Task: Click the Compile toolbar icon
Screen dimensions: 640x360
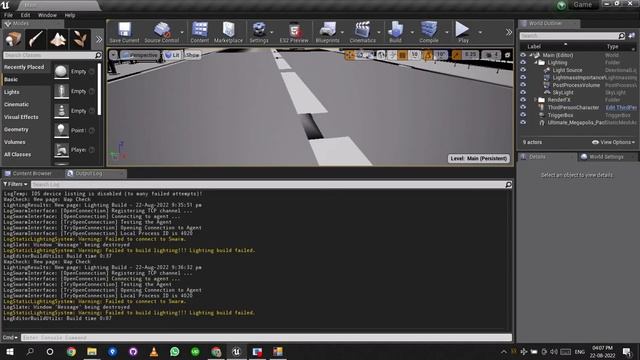Action: [x=429, y=32]
